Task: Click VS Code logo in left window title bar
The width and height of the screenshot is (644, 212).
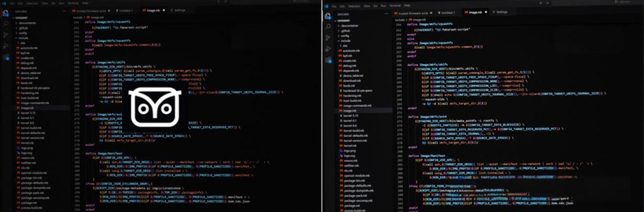Action: tap(4, 3)
